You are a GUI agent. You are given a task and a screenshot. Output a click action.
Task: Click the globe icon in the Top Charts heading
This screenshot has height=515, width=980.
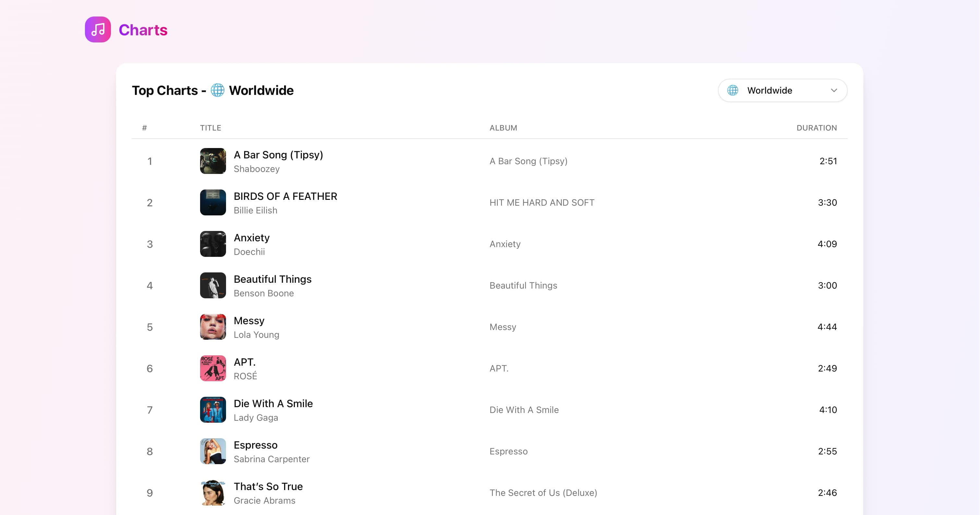218,90
